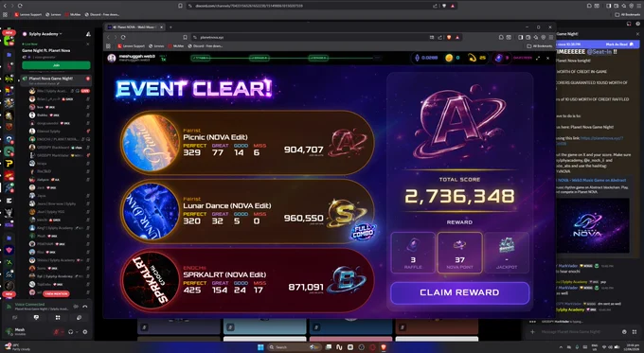Viewport: 644px width, 353px height.
Task: Open the McAfee bookmark in front window
Action: 176,46
